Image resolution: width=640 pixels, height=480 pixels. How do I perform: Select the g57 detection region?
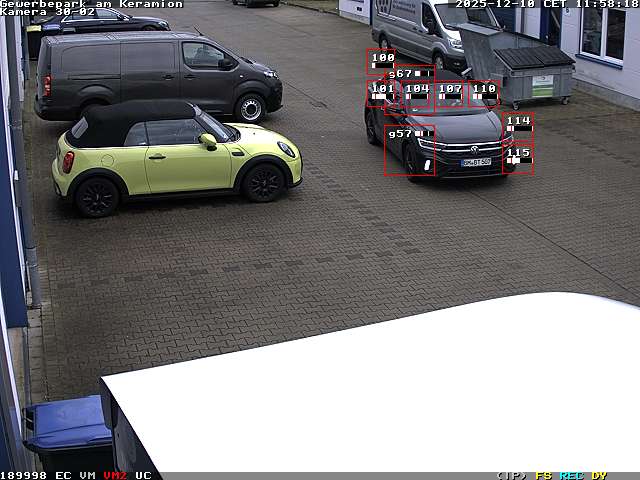pos(409,150)
